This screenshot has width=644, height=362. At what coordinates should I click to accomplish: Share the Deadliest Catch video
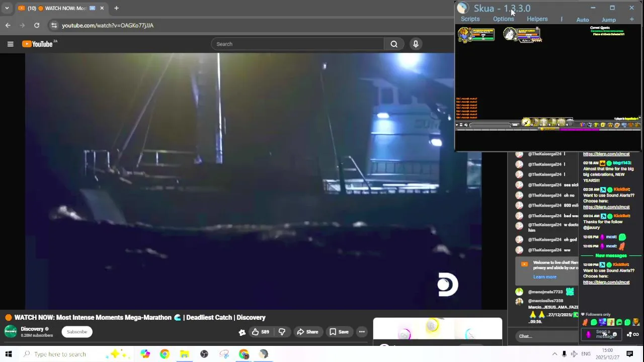pyautogui.click(x=307, y=332)
